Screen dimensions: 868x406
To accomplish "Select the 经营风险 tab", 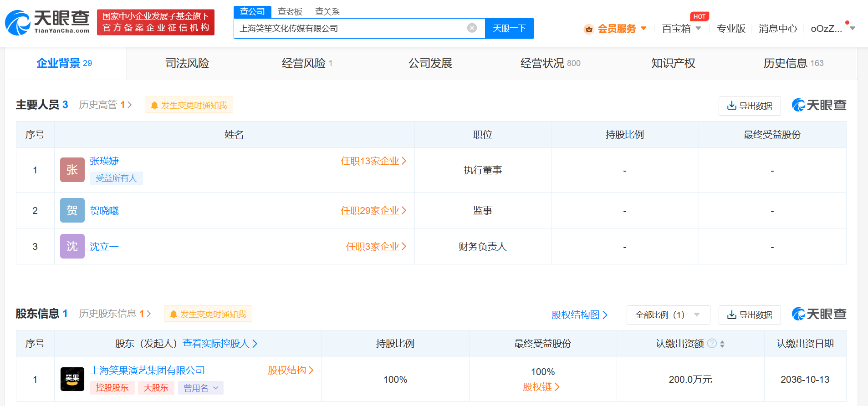I will (307, 63).
